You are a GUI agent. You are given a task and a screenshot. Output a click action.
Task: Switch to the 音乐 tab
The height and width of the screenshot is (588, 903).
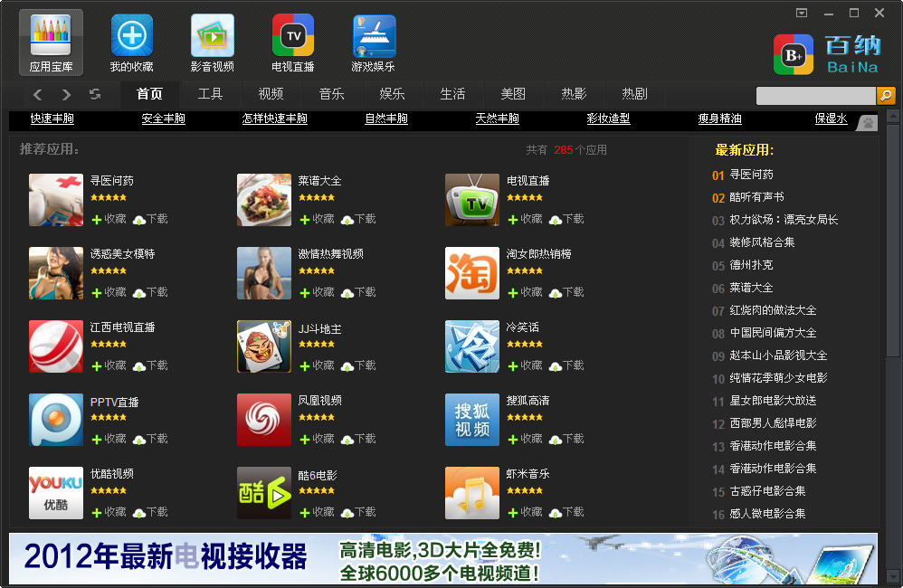332,94
